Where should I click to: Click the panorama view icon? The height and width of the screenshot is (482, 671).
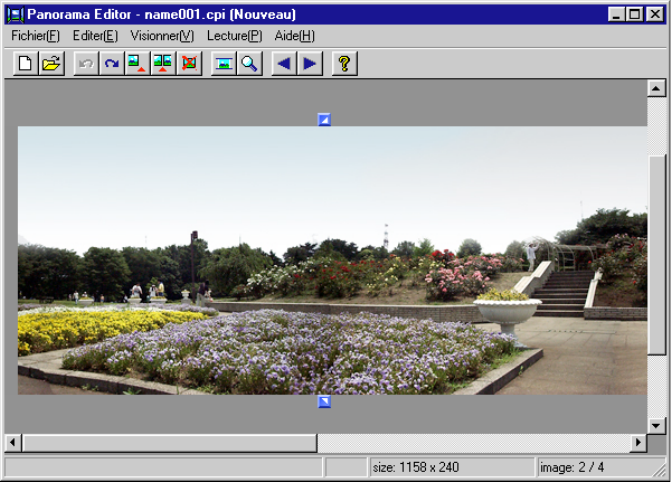pyautogui.click(x=224, y=64)
